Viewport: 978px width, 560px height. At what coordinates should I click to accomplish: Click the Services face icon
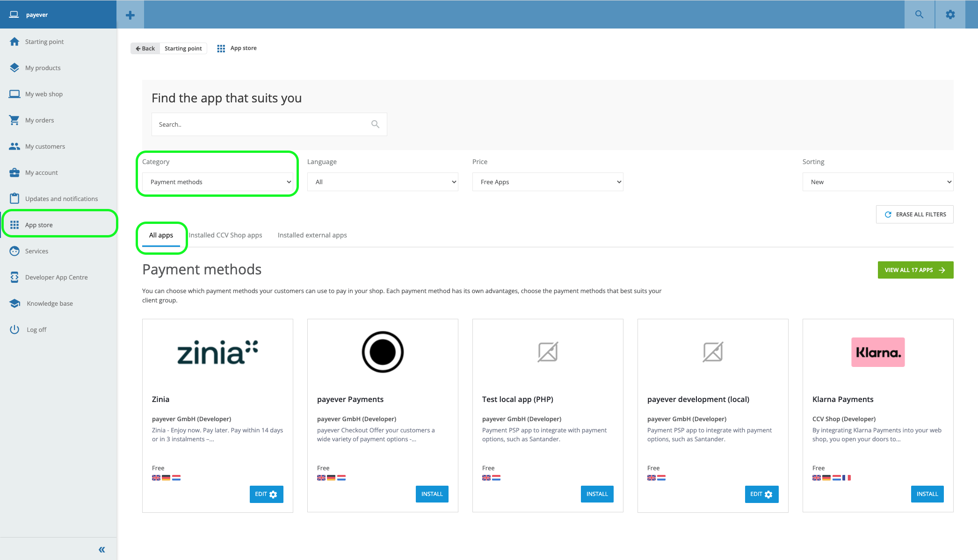[14, 251]
